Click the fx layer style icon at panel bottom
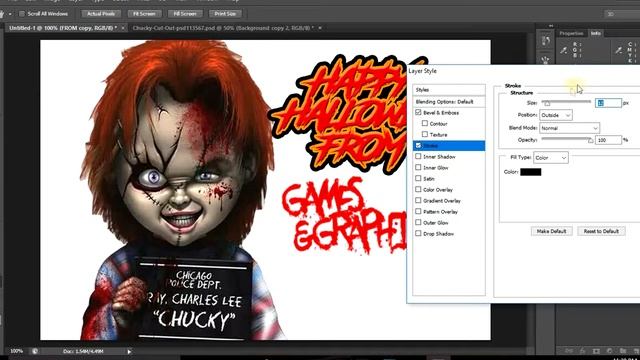 (x=582, y=351)
